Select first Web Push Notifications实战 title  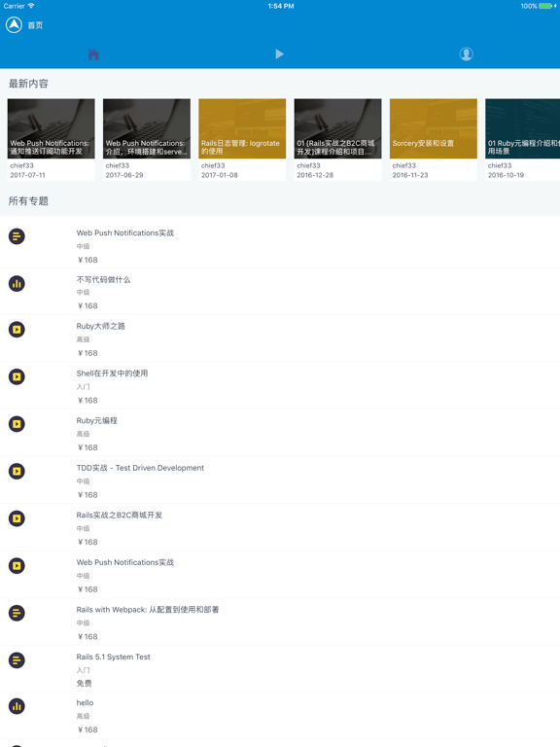tap(125, 233)
